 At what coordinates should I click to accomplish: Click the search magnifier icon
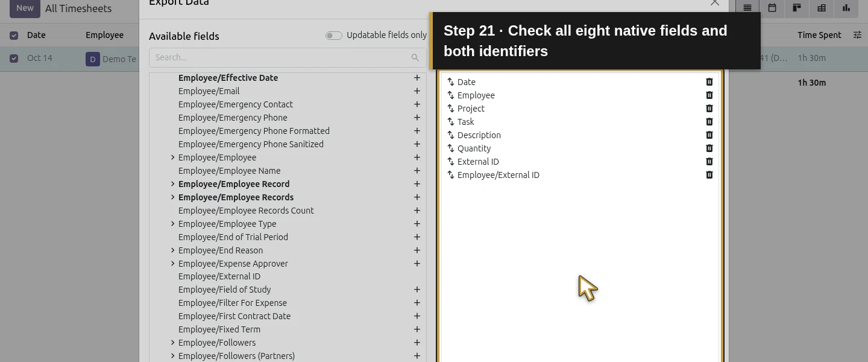pos(415,58)
